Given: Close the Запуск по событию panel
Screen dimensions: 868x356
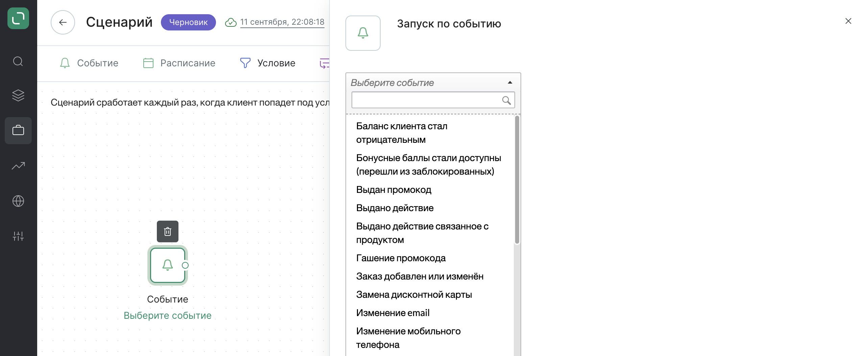Looking at the screenshot, I should pos(848,21).
